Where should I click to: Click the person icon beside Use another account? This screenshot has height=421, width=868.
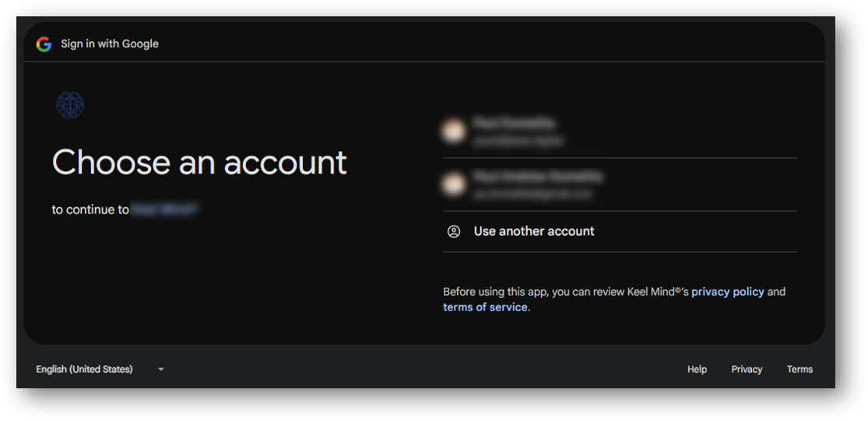click(454, 231)
